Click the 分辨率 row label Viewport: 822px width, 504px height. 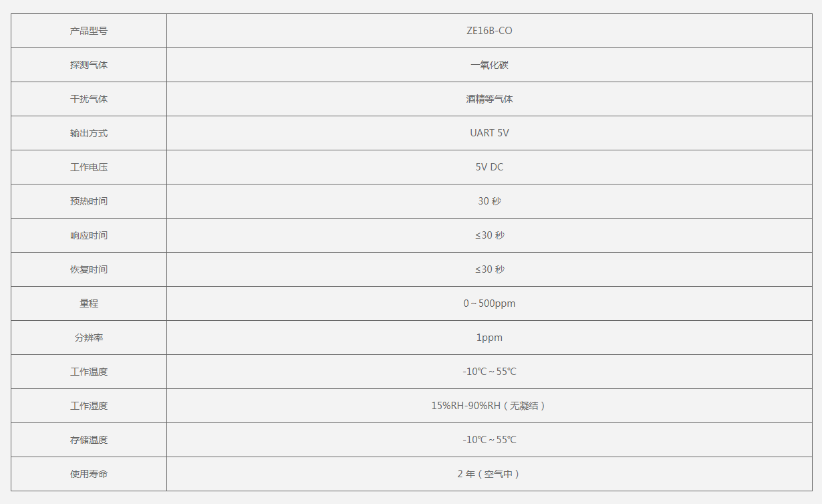click(x=89, y=338)
